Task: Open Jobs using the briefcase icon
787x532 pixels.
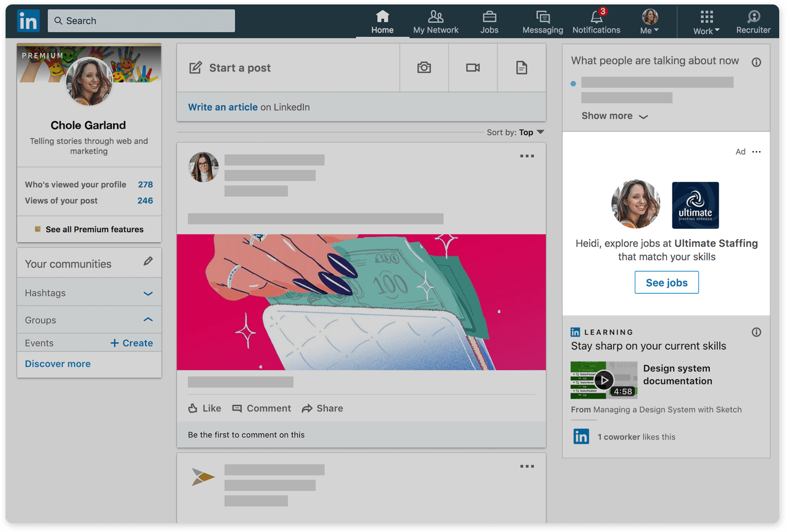Action: click(489, 17)
